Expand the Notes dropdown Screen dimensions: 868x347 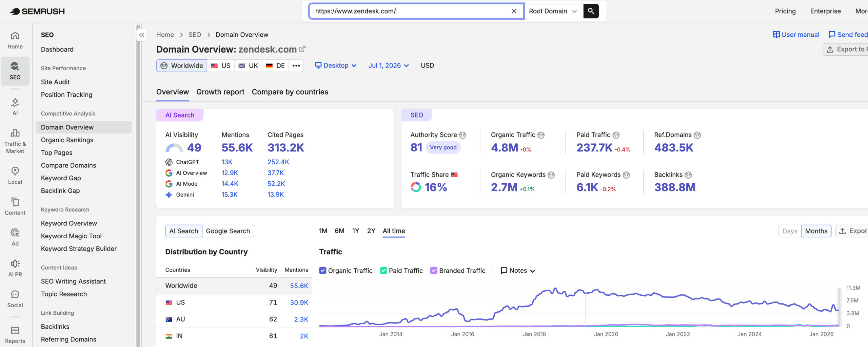[x=518, y=271]
